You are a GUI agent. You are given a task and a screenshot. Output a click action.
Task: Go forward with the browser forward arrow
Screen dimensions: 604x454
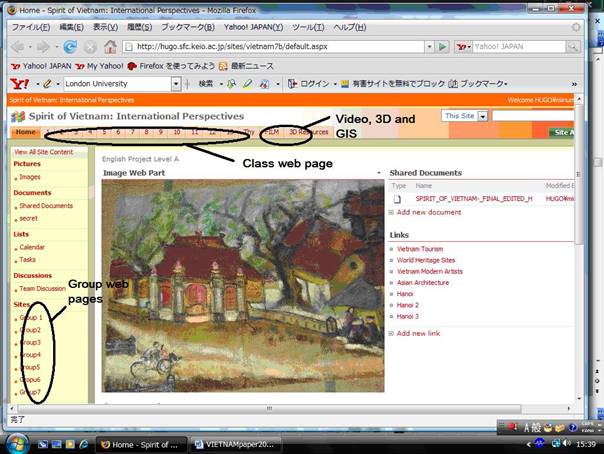click(x=42, y=47)
